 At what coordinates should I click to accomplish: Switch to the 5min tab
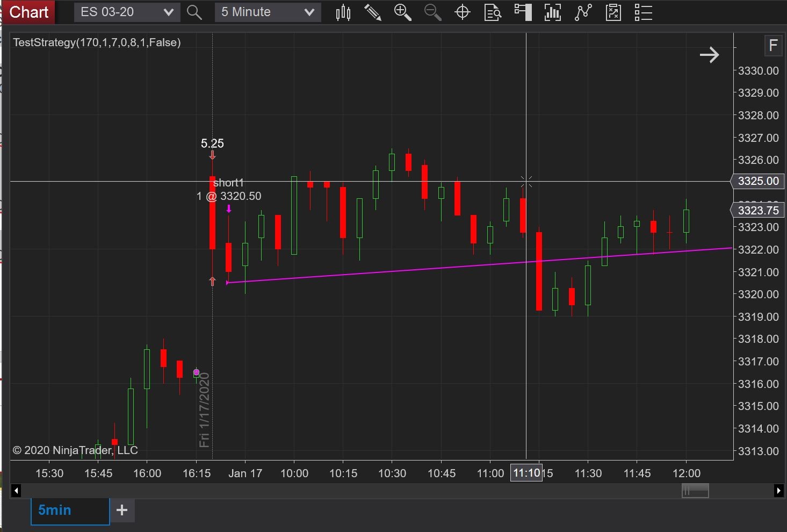[x=70, y=511]
